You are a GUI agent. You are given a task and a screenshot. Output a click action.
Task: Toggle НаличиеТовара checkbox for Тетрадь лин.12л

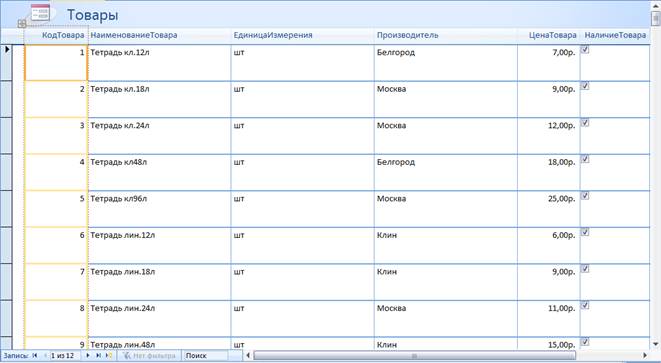tap(585, 232)
